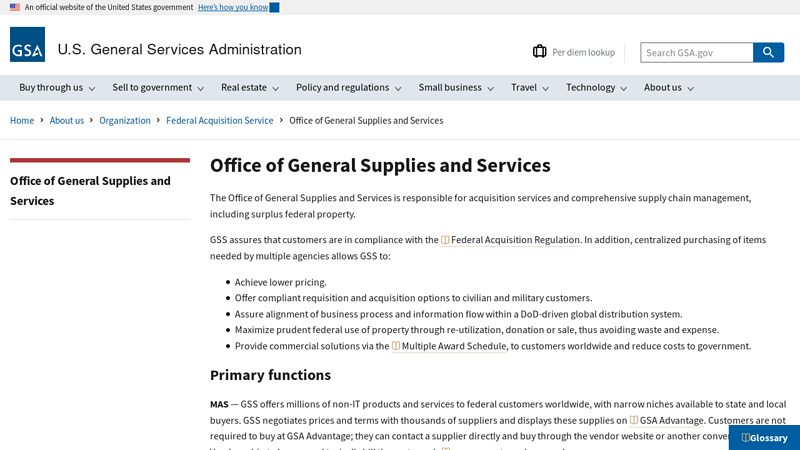Expand the Small business menu
Screen dimensions: 800x450
click(456, 88)
